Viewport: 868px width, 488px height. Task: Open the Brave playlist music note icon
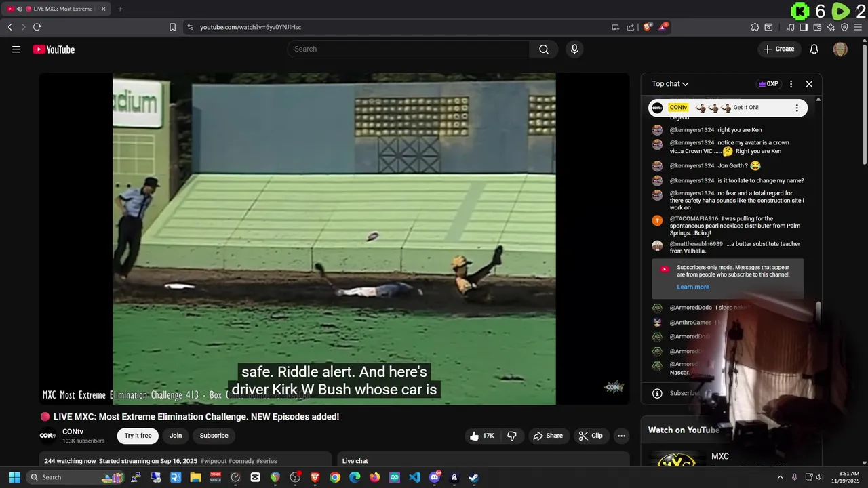point(790,27)
